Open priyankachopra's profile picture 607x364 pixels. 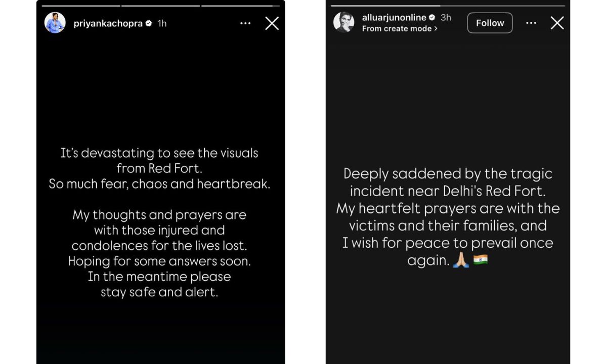tap(55, 23)
